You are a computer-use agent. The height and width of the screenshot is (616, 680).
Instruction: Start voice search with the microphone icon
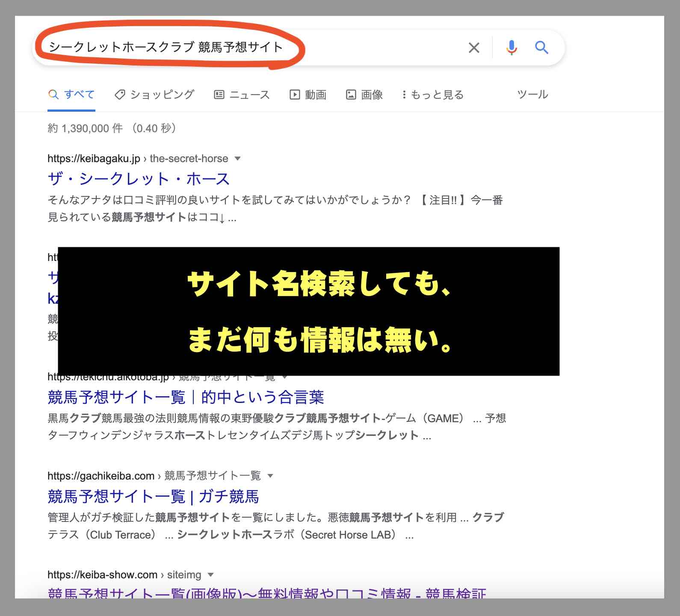[511, 47]
